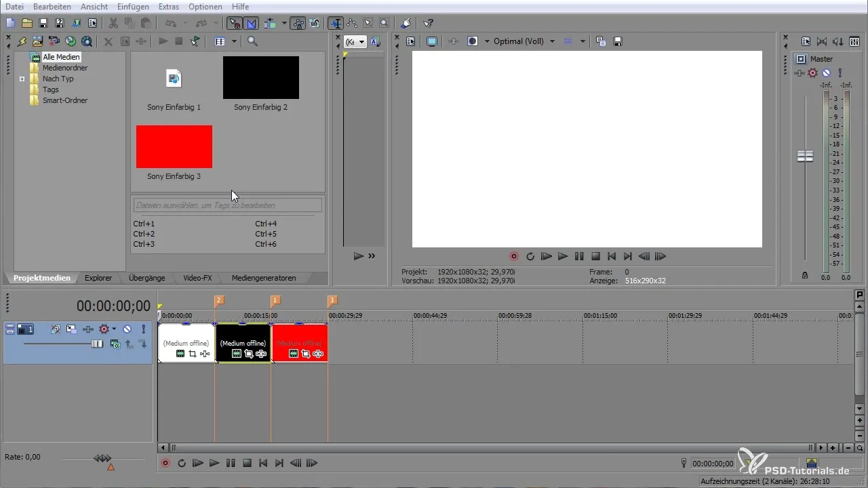Switch to the Mediengeneratoren tab
The height and width of the screenshot is (488, 868).
[264, 278]
